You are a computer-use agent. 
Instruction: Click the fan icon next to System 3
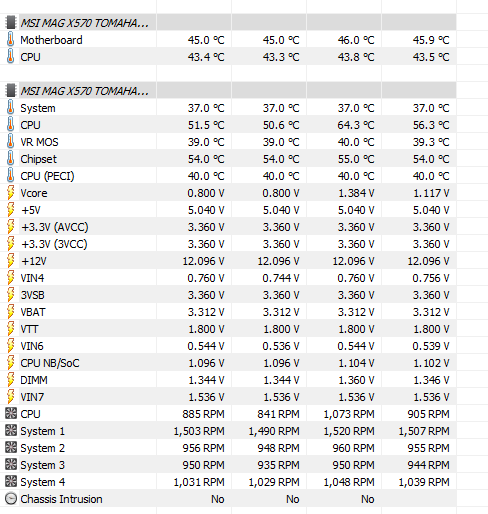(11, 465)
